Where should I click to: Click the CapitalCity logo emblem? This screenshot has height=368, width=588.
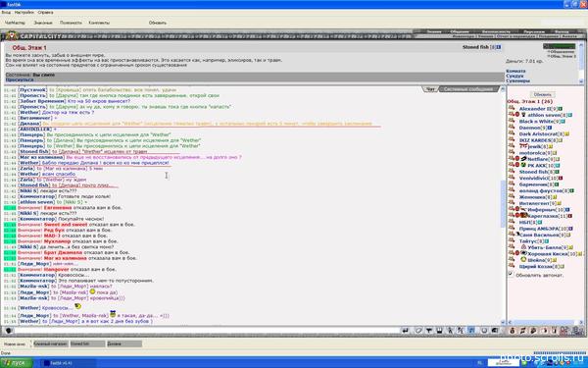pyautogui.click(x=12, y=36)
